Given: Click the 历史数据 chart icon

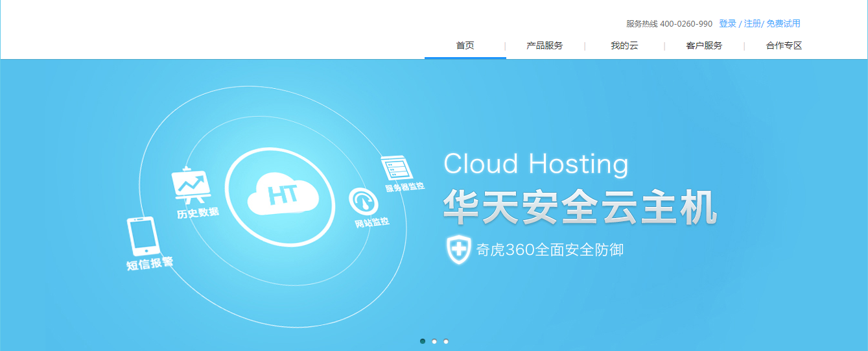Looking at the screenshot, I should [191, 185].
